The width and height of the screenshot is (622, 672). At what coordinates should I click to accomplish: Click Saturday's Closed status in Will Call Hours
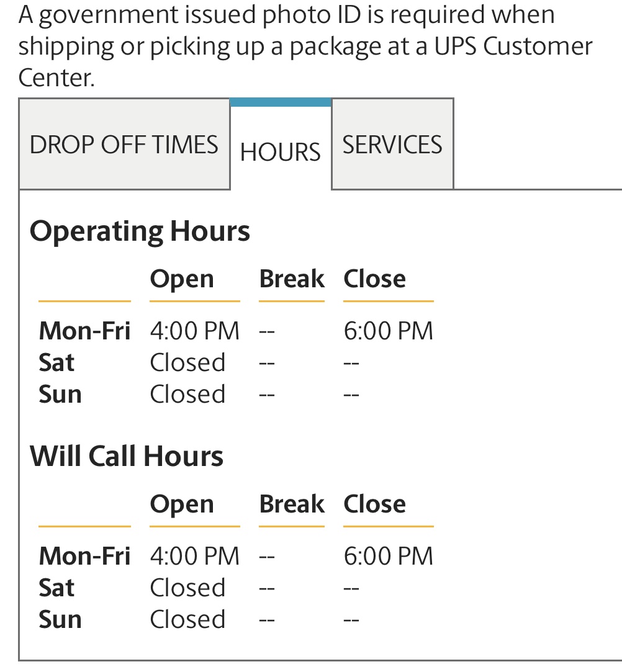click(x=187, y=588)
